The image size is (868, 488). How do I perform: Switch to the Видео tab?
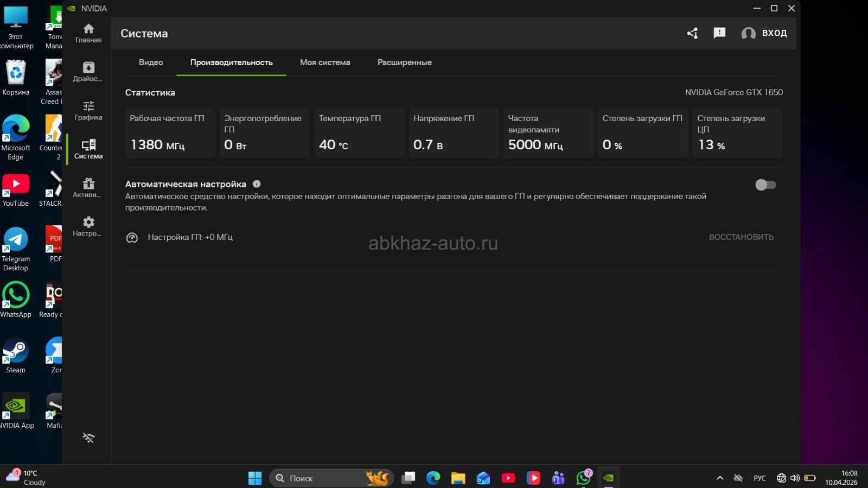[x=151, y=62]
